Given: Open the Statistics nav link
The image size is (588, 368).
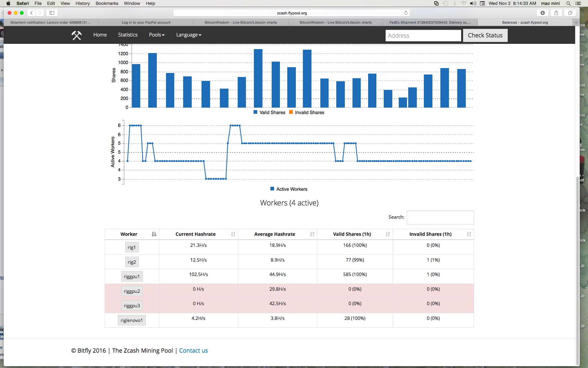Looking at the screenshot, I should [x=128, y=35].
